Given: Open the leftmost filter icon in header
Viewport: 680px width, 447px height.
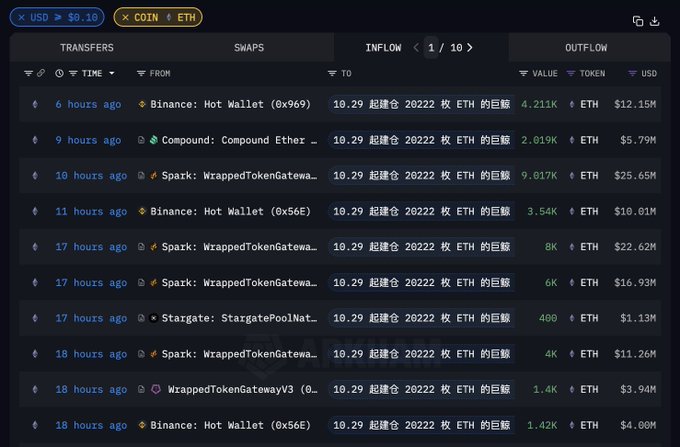Looking at the screenshot, I should (28, 73).
